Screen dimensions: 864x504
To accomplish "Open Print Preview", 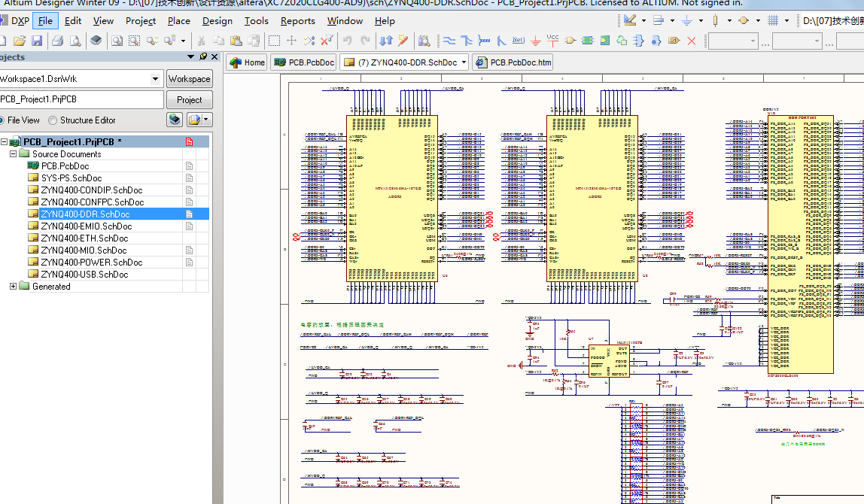I will (75, 41).
